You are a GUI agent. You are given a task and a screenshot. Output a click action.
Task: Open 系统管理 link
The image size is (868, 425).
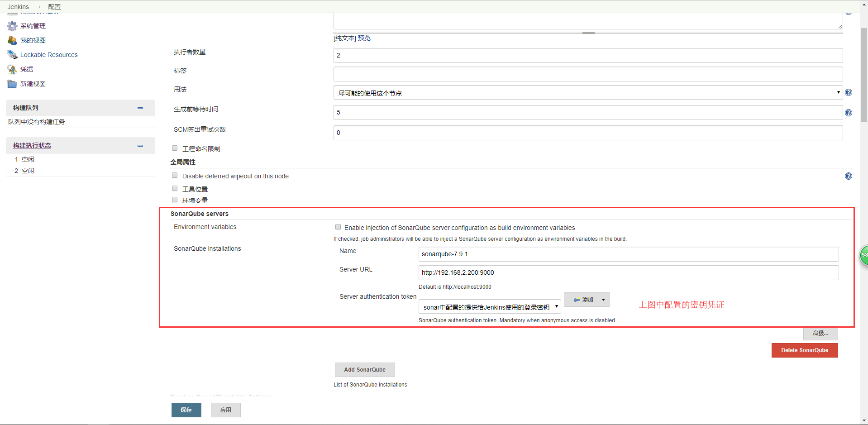coord(33,26)
